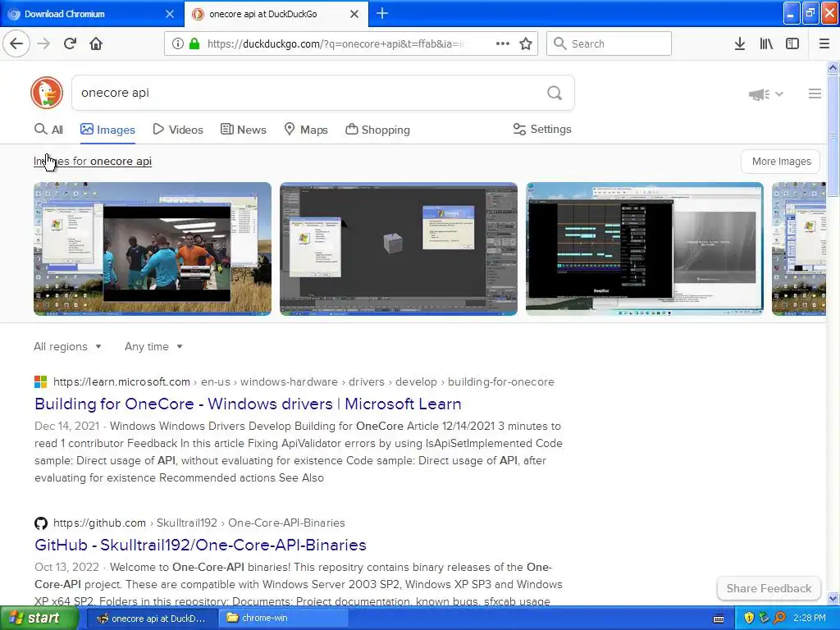
Task: Click the Share Feedback button
Action: (x=769, y=588)
